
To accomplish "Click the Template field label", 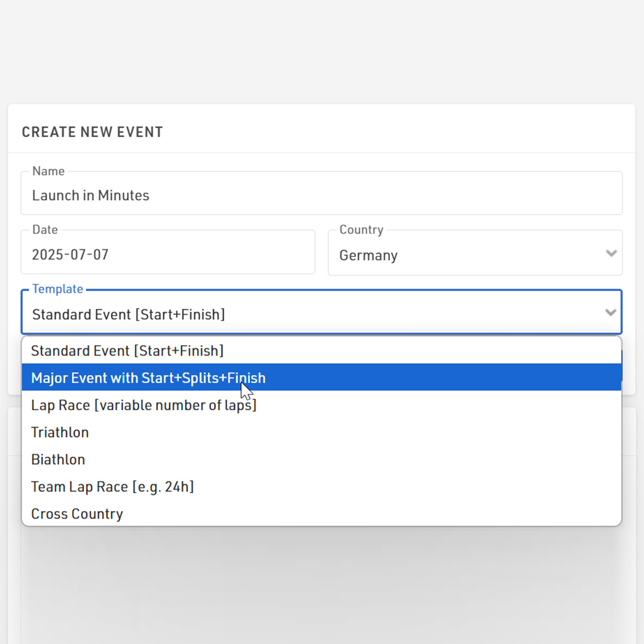I will pos(57,289).
